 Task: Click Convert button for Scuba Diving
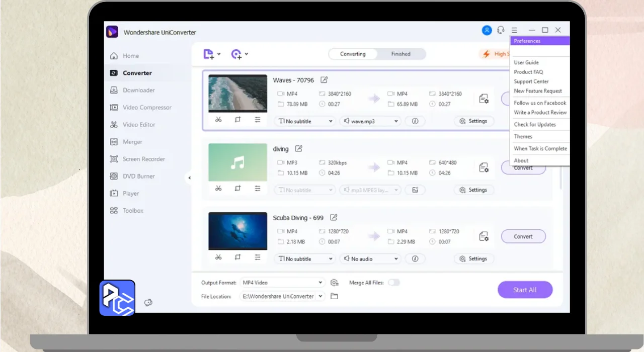pyautogui.click(x=523, y=236)
